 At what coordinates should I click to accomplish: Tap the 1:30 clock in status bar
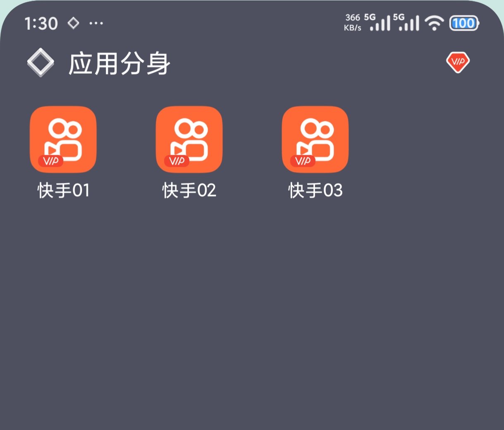point(41,24)
